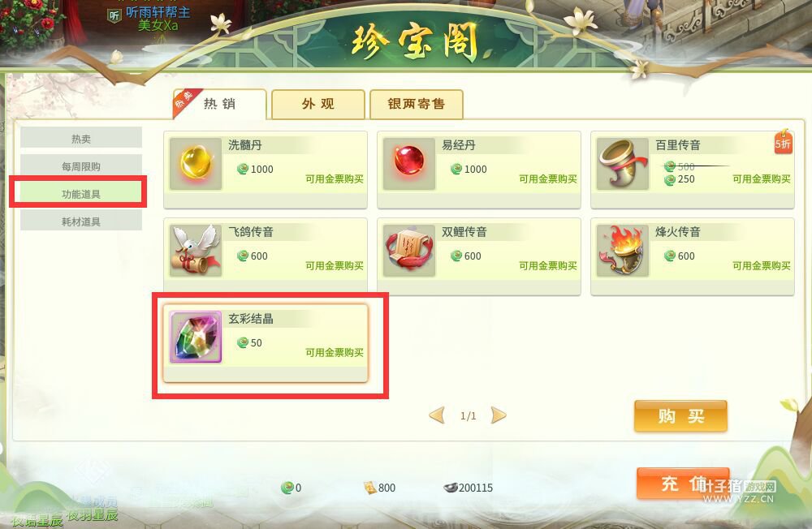Select the 双鲤传音 letter icon
Viewport: 812px width, 529px height.
409,251
